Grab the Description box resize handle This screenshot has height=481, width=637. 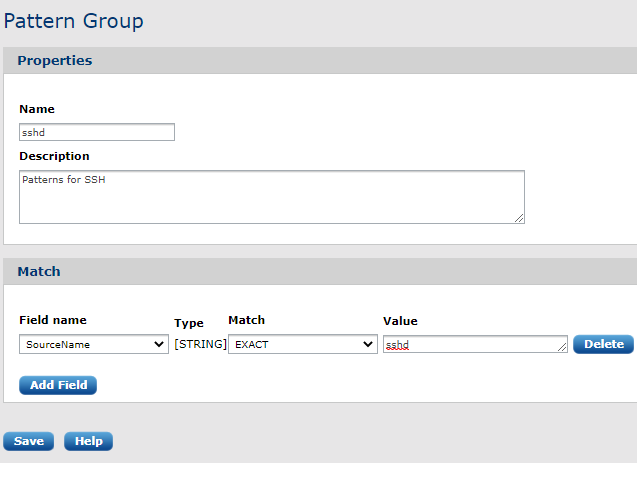pyautogui.click(x=519, y=218)
